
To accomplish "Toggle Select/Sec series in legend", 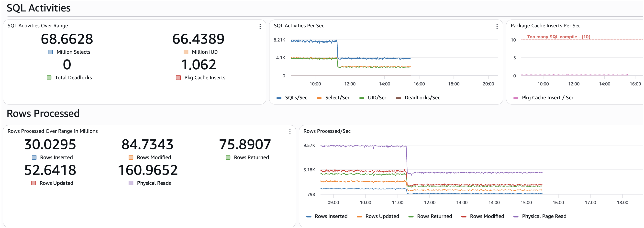I will pos(333,98).
